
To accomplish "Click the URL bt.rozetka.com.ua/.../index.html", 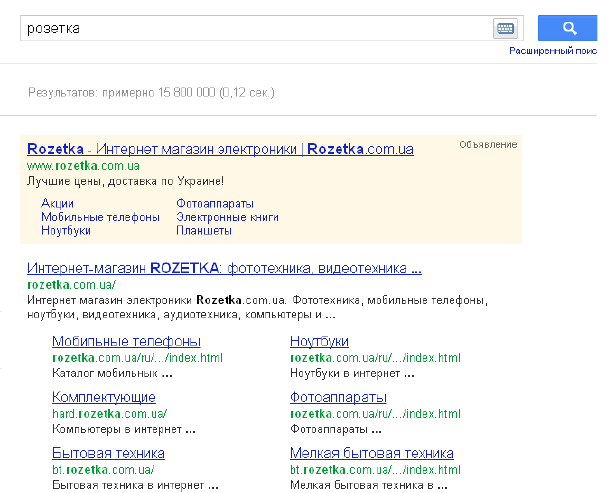I will pyautogui.click(x=375, y=470).
